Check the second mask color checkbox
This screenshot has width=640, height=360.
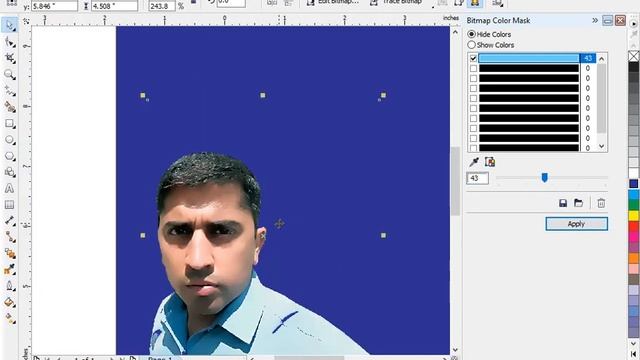[473, 68]
